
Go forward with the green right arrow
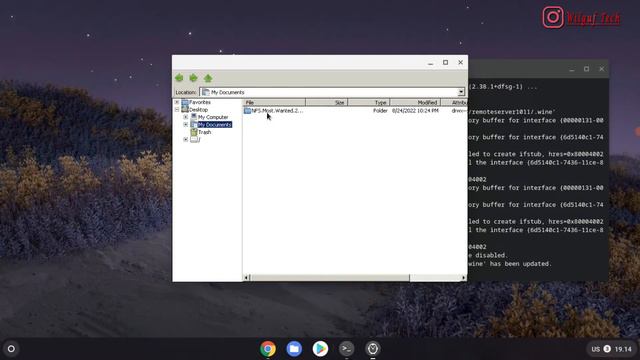coord(193,78)
